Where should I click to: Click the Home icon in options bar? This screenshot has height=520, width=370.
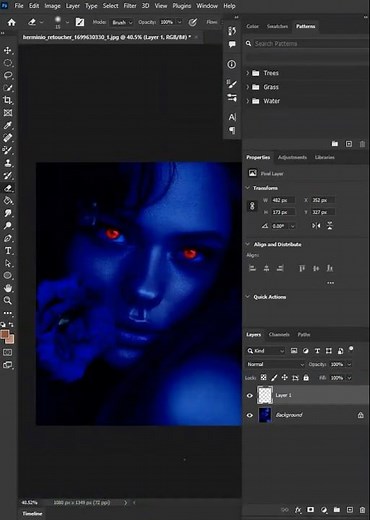click(12, 22)
